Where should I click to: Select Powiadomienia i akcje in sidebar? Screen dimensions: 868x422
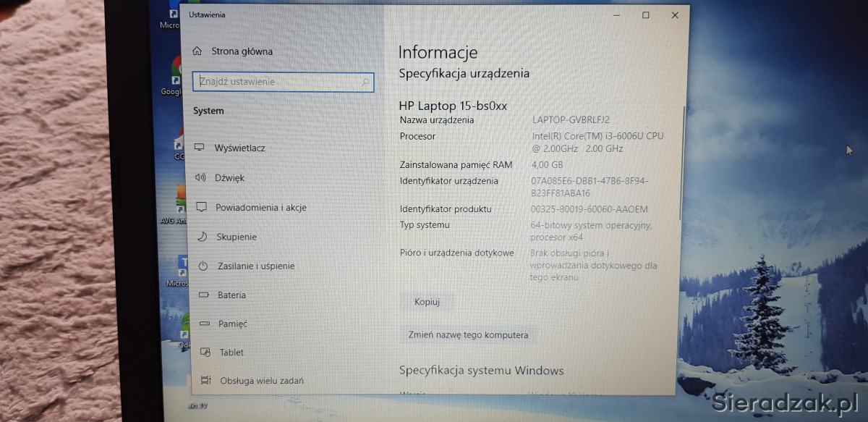click(260, 208)
